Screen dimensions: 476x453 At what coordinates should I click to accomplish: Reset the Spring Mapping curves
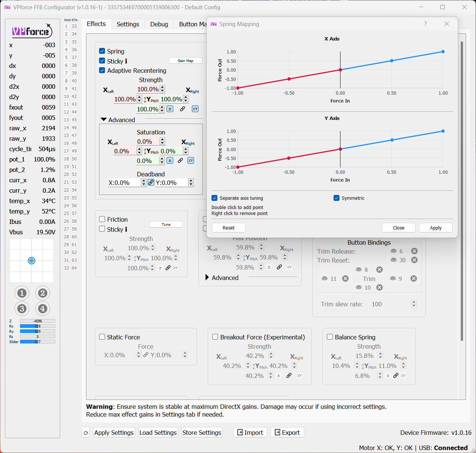tap(229, 228)
